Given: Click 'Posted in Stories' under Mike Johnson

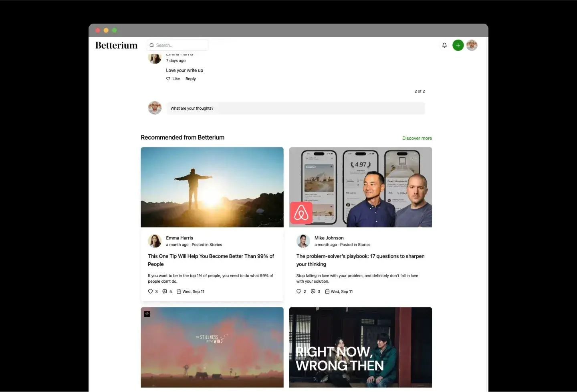Looking at the screenshot, I should (x=355, y=245).
